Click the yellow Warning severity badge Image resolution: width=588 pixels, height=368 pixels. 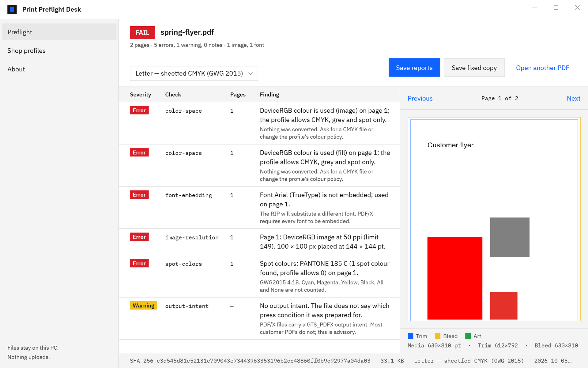[x=143, y=306]
